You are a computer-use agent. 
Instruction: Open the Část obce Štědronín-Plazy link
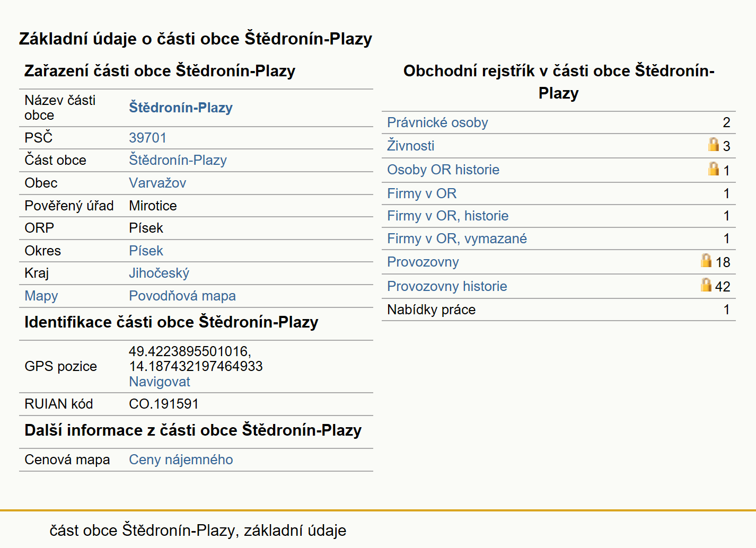click(x=178, y=160)
